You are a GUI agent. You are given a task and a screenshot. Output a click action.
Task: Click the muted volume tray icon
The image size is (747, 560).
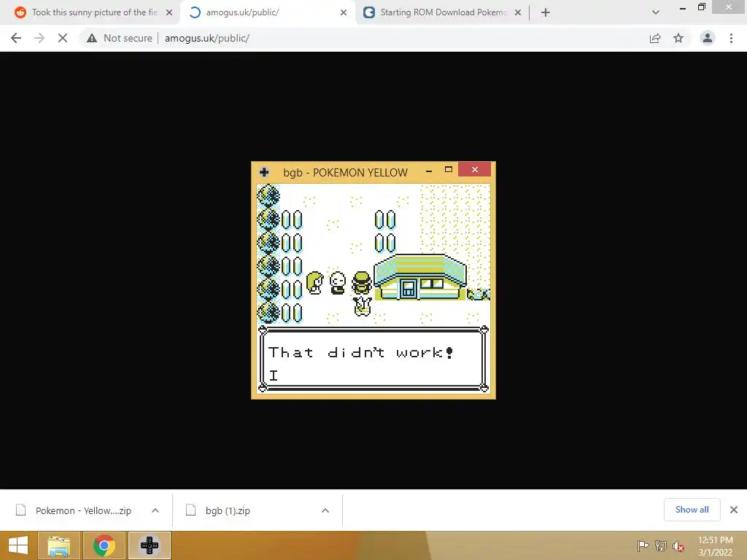click(x=678, y=545)
